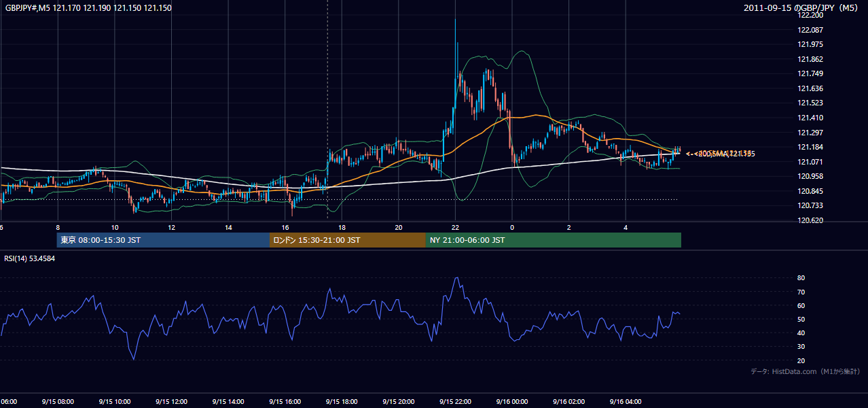The height and width of the screenshot is (408, 868).
Task: Click the 121.523 price axis label
Action: [809, 103]
